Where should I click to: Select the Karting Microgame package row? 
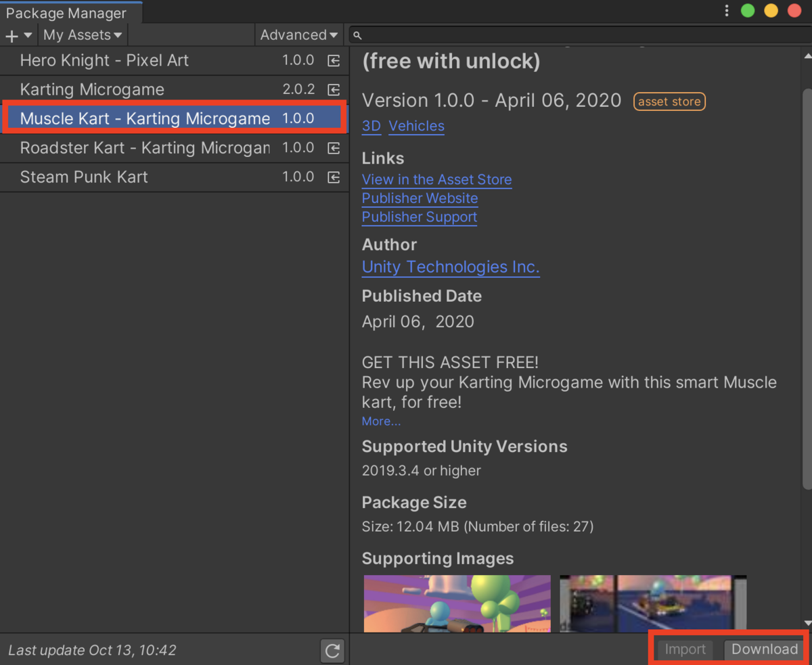click(175, 89)
